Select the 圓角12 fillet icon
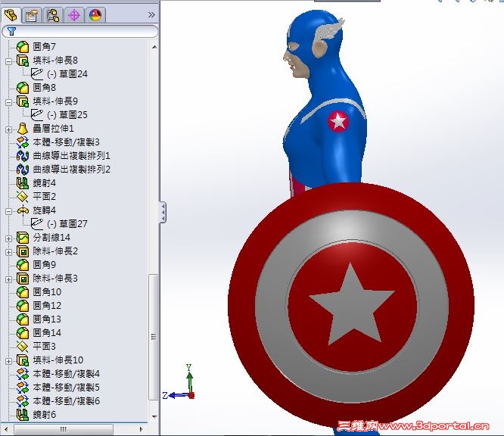Image resolution: width=504 pixels, height=436 pixels. (x=23, y=306)
